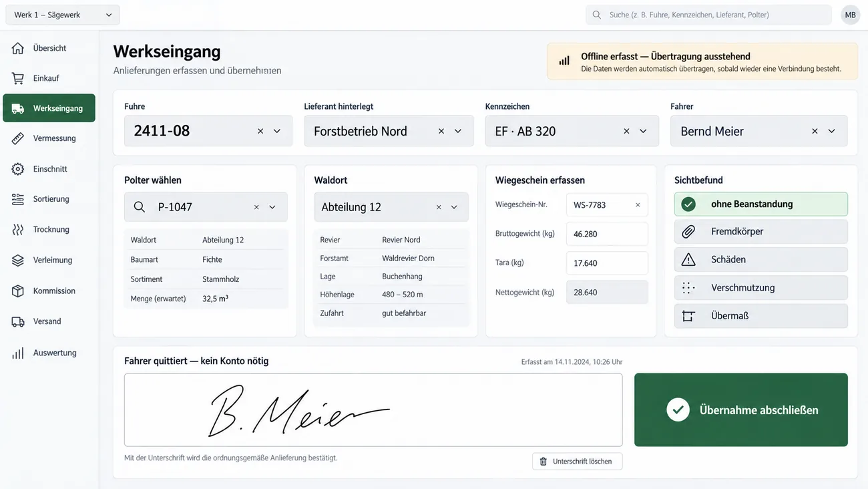Screen dimensions: 868x489
Task: Click the checkmark icon on Übernahme abschließen
Action: tap(678, 410)
